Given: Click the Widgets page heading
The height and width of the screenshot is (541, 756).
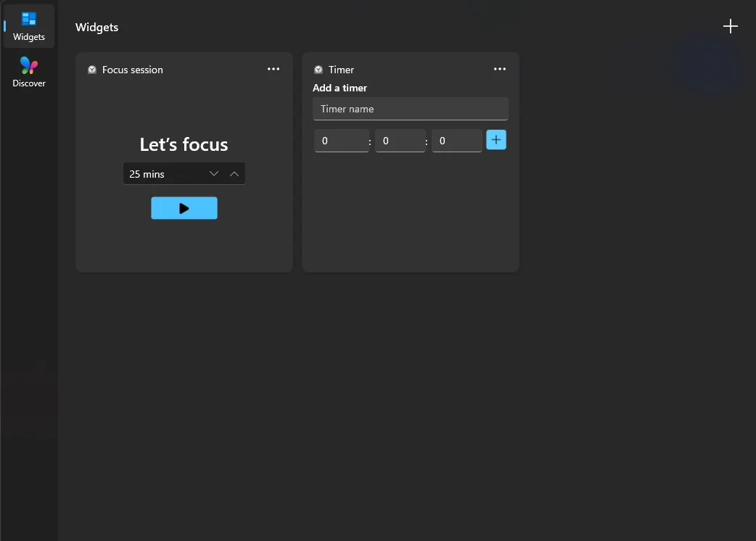Looking at the screenshot, I should pos(97,28).
